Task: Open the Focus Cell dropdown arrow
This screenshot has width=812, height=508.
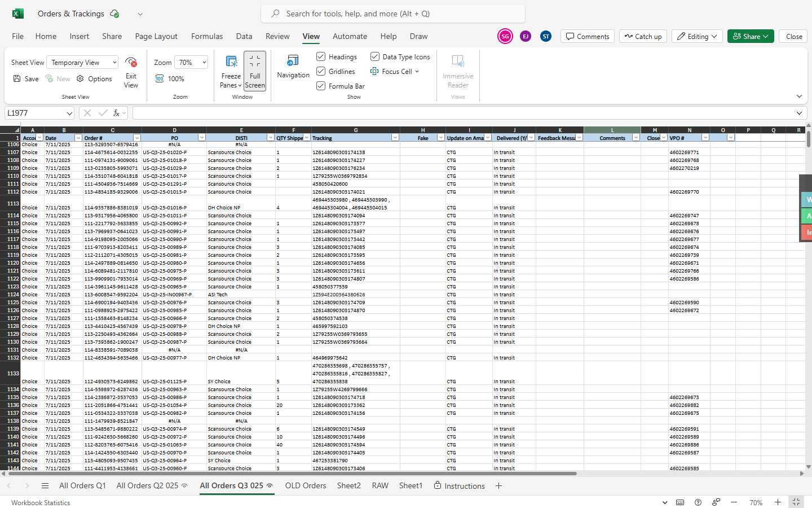Action: pos(417,72)
